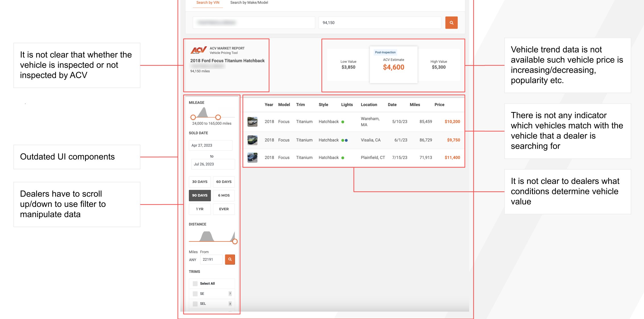Click the Post-Inspection badge

(x=385, y=52)
